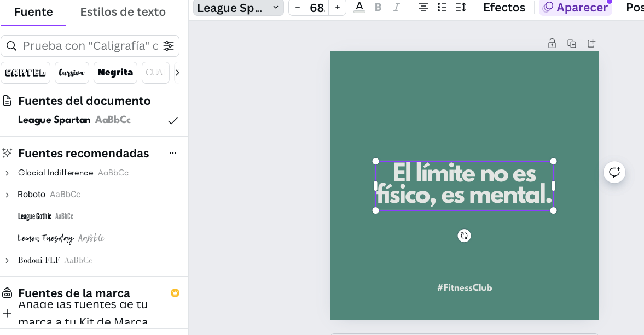Add a comment with speech bubble button

point(614,172)
